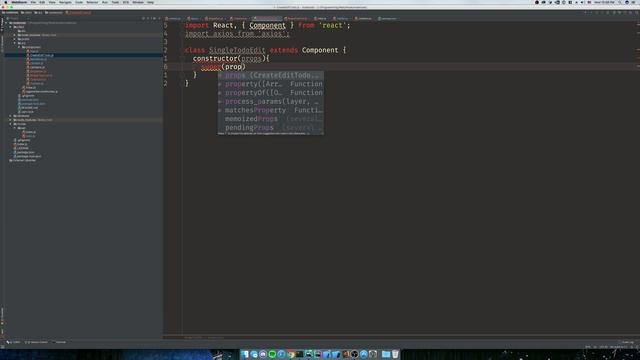The width and height of the screenshot is (640, 360).
Task: Expand the second node_modules library root folder
Action: [x=11, y=120]
